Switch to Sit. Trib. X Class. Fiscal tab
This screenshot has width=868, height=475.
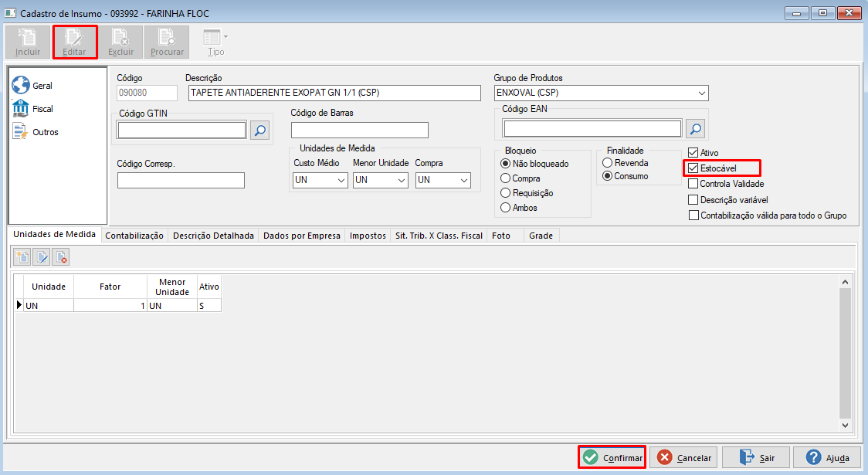pos(439,236)
